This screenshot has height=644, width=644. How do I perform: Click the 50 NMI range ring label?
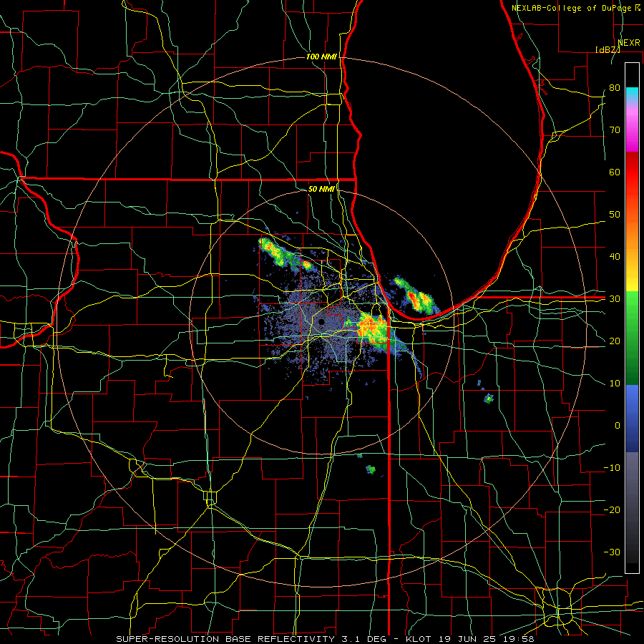coord(321,189)
